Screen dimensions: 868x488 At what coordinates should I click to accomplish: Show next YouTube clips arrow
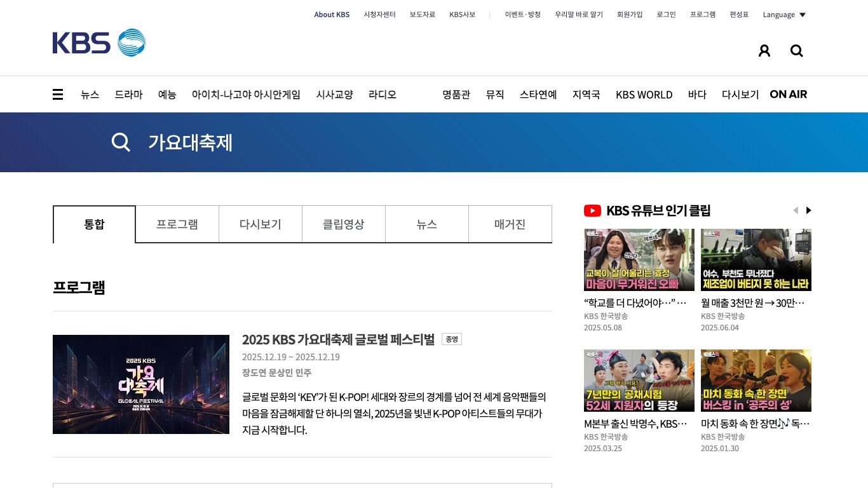pyautogui.click(x=809, y=210)
